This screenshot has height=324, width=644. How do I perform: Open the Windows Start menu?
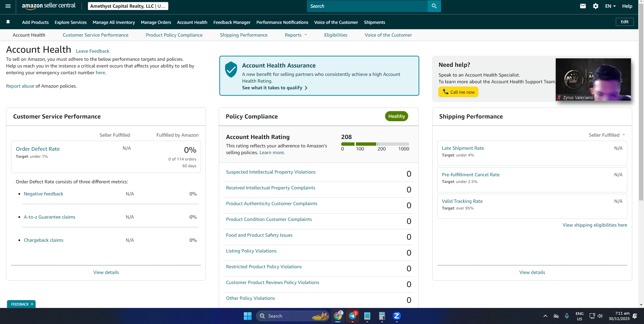[248, 316]
